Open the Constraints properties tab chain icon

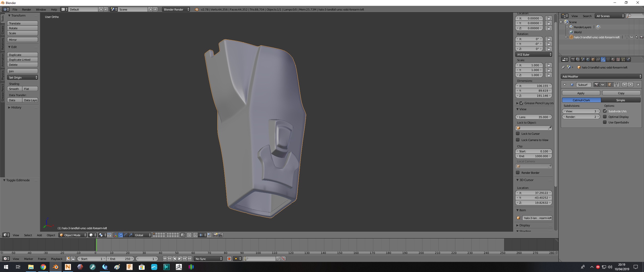598,59
